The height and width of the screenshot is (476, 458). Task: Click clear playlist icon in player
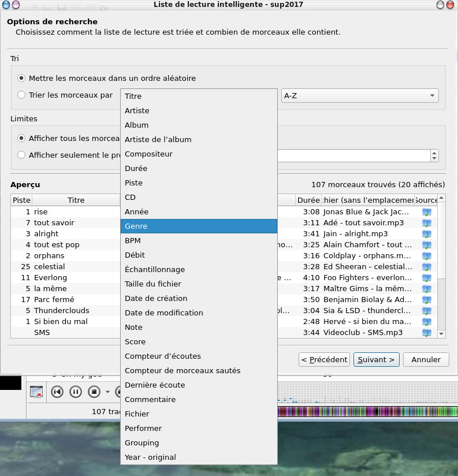(x=36, y=392)
